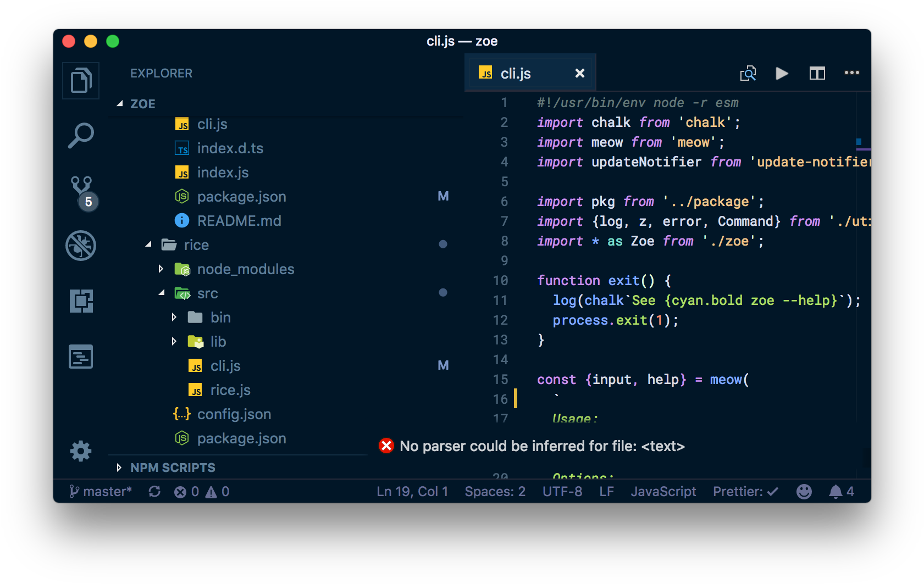The height and width of the screenshot is (584, 924).
Task: Click the Open Changes icon beside the tabs
Action: tap(748, 73)
